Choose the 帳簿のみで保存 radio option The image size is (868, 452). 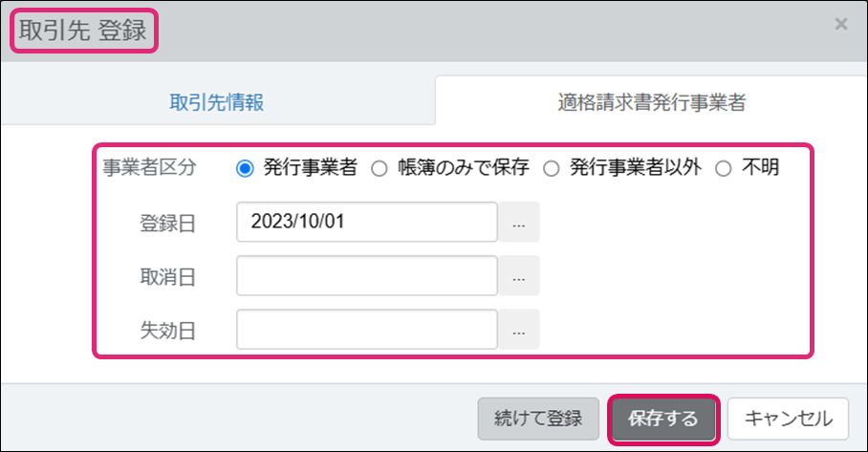click(380, 168)
